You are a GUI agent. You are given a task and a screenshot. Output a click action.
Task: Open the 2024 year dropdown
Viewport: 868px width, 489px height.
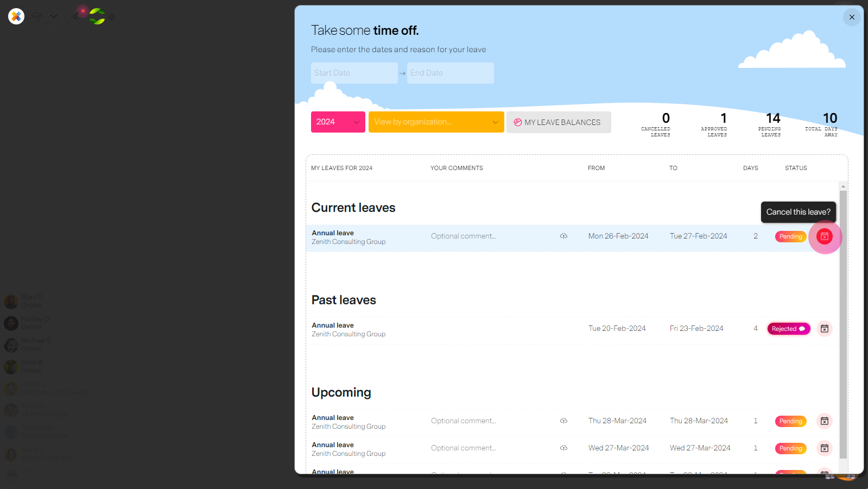point(338,122)
